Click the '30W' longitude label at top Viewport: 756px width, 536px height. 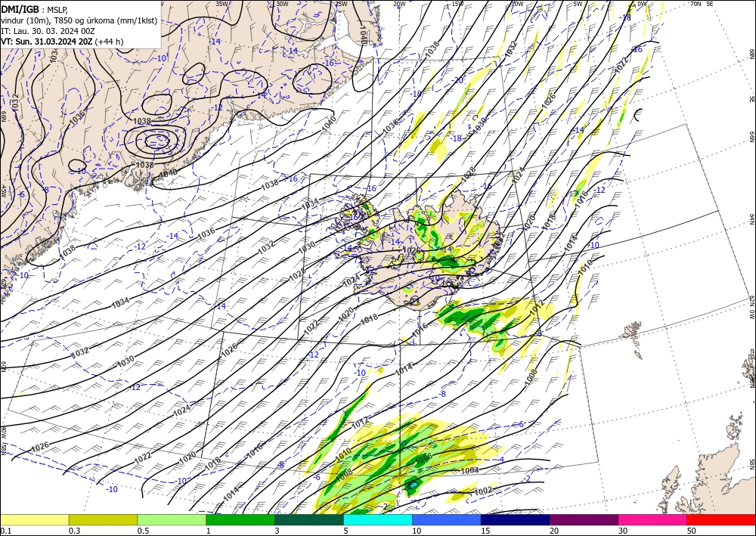[282, 3]
